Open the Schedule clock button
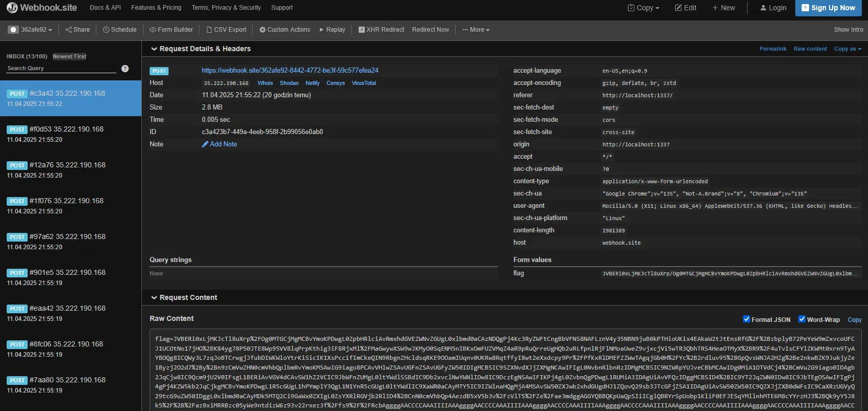Image resolution: width=868 pixels, height=411 pixels. click(120, 30)
